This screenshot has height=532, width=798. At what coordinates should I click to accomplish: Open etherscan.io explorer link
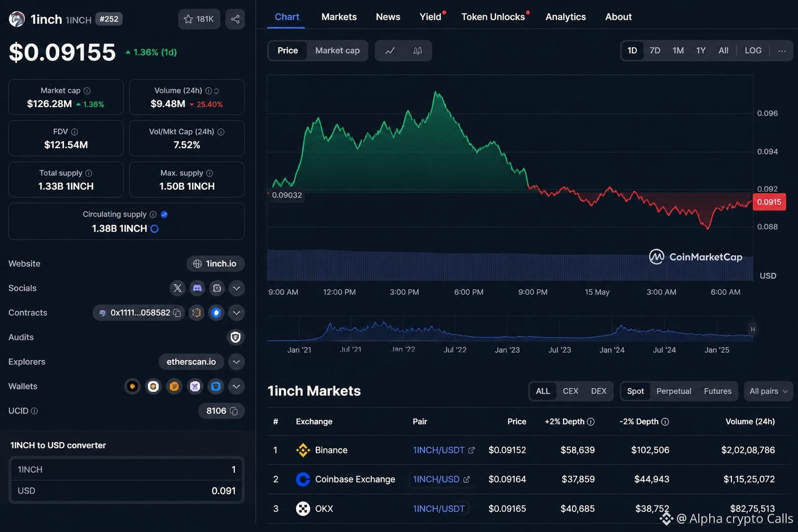point(191,362)
